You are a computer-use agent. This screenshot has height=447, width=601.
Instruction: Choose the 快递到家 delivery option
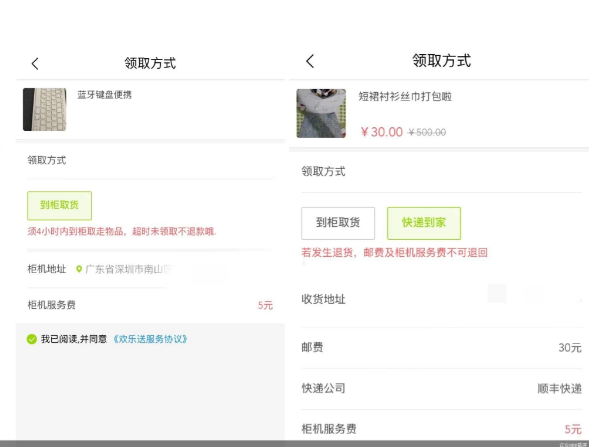point(424,223)
